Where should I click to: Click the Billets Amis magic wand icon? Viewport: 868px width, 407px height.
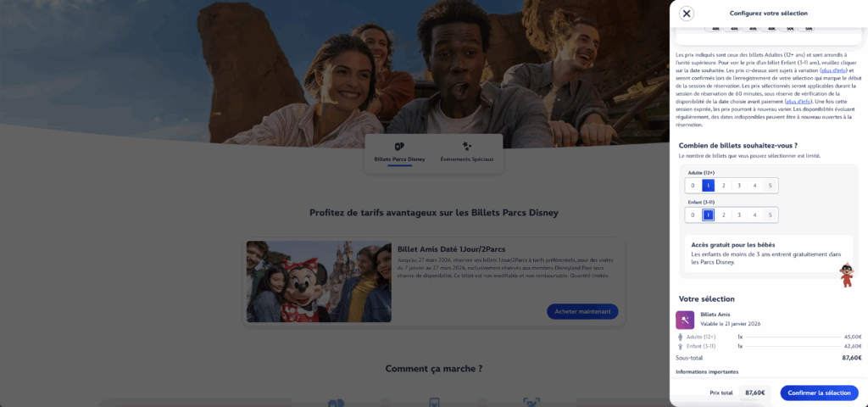685,320
